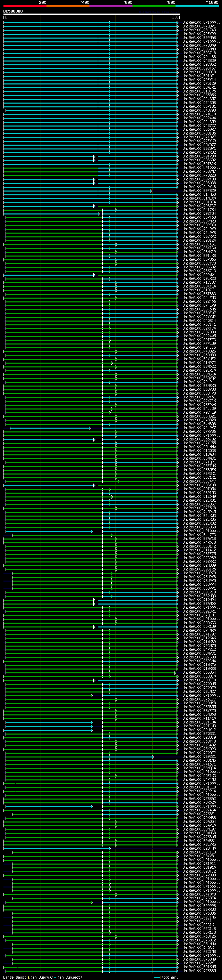Open hit UniRef100_B8AJR1
Viewport: 222px width, 980px height.
(199, 88)
